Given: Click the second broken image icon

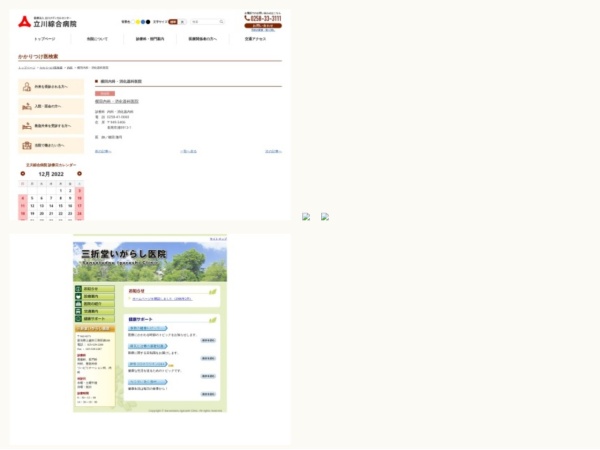Looking at the screenshot, I should click(x=325, y=217).
